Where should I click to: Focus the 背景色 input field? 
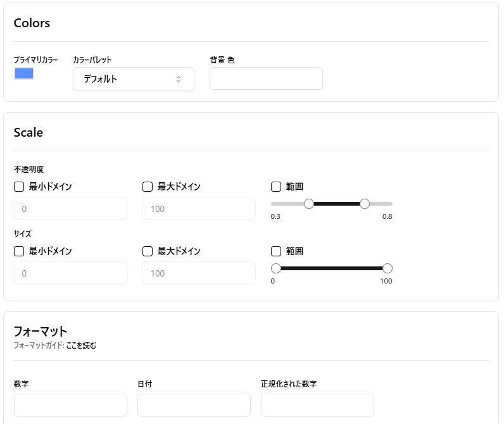[x=266, y=79]
